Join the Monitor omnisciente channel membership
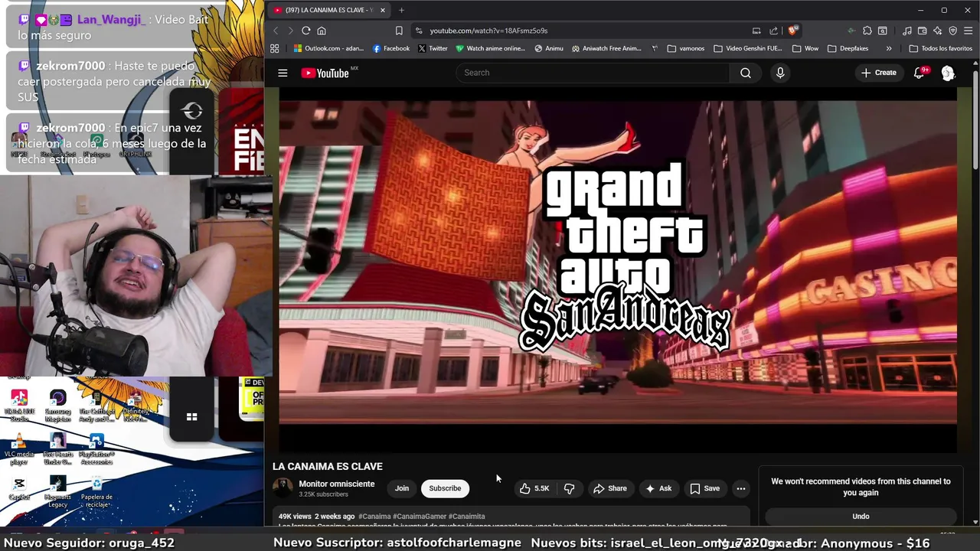980x551 pixels. (402, 488)
